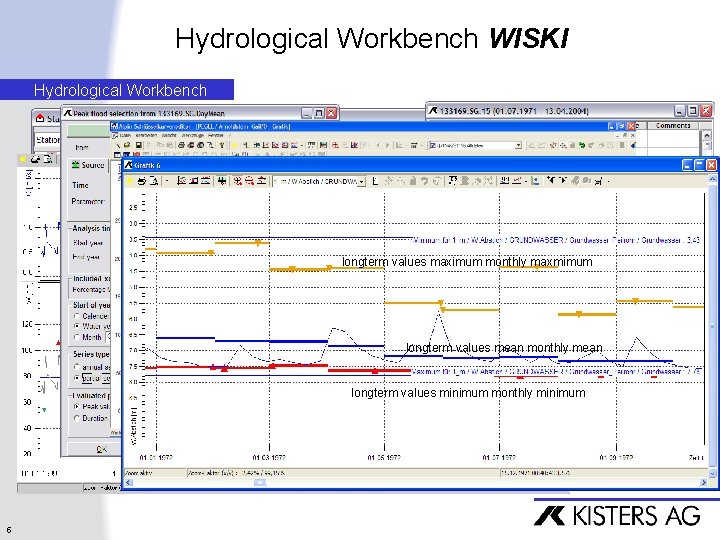Select the Duration radio button
The height and width of the screenshot is (540, 720).
(77, 418)
